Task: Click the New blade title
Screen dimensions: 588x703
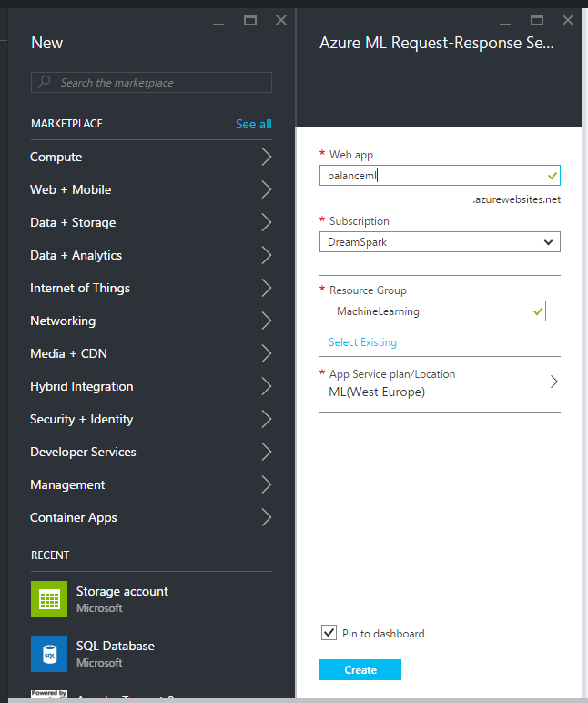Action: coord(47,43)
